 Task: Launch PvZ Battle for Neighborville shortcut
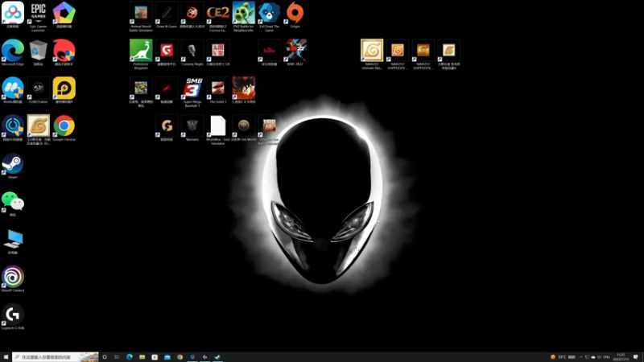click(x=244, y=16)
